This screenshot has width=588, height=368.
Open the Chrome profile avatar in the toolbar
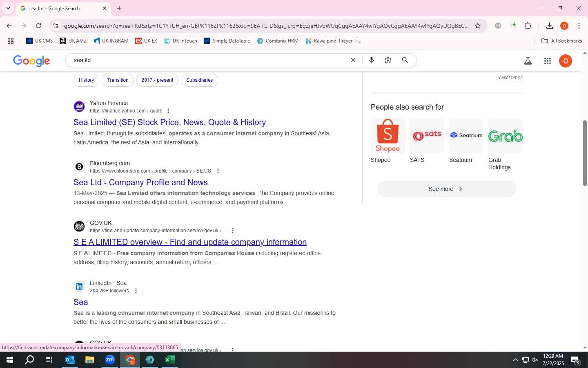564,26
